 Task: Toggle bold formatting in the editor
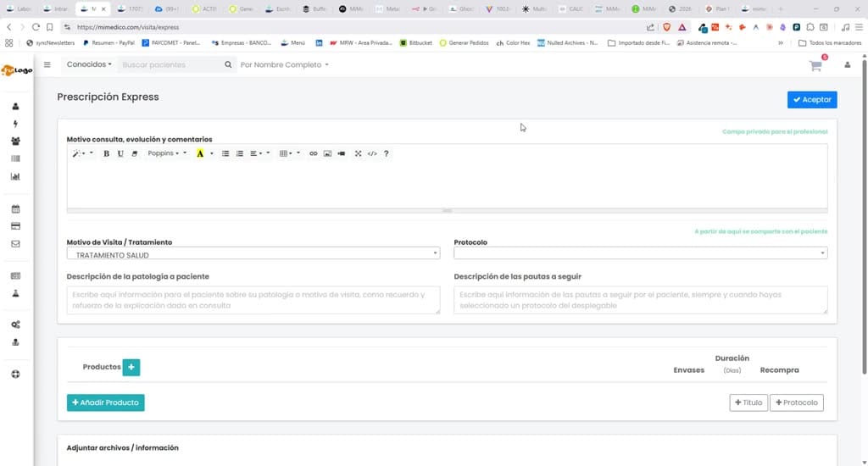point(106,153)
